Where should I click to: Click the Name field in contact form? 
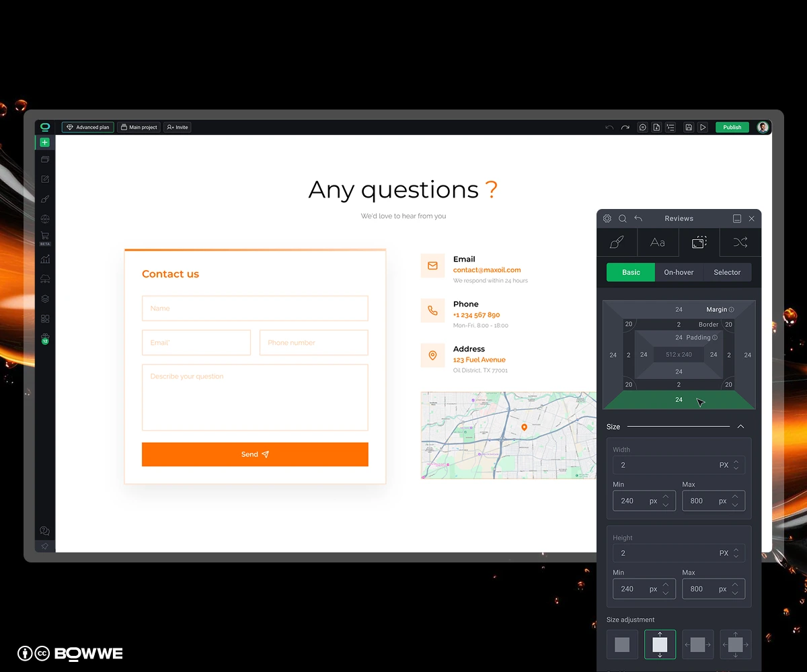tap(255, 308)
